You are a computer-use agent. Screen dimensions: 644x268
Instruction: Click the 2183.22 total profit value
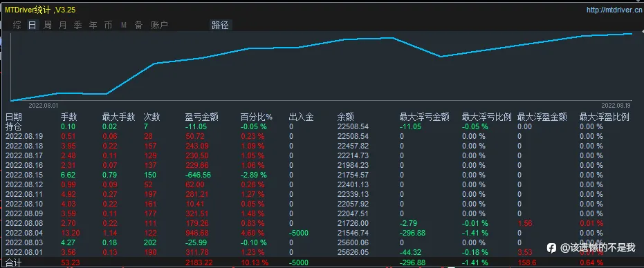[x=199, y=262]
